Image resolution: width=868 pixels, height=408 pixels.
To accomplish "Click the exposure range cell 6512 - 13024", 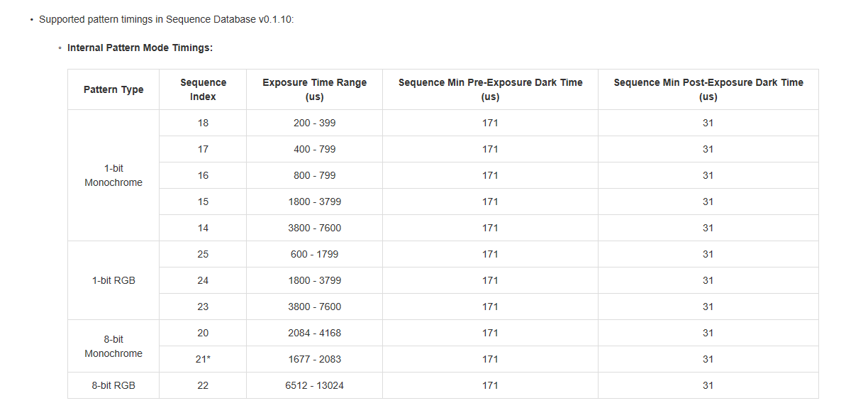I will (314, 385).
